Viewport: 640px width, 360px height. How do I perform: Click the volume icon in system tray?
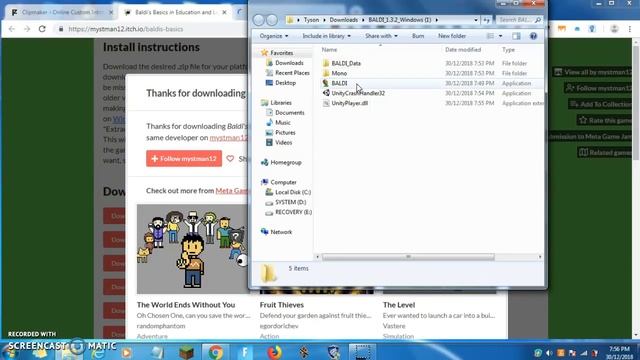(549, 353)
